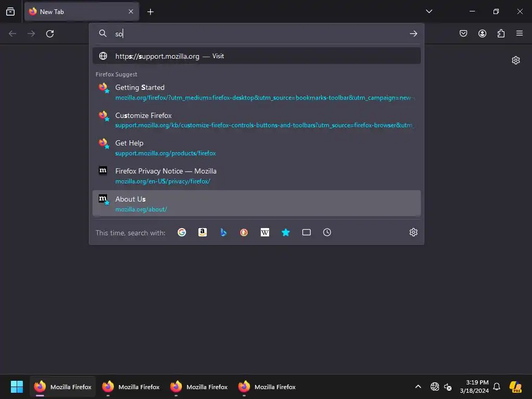Open Extensions panel
The height and width of the screenshot is (399, 532).
[x=501, y=33]
